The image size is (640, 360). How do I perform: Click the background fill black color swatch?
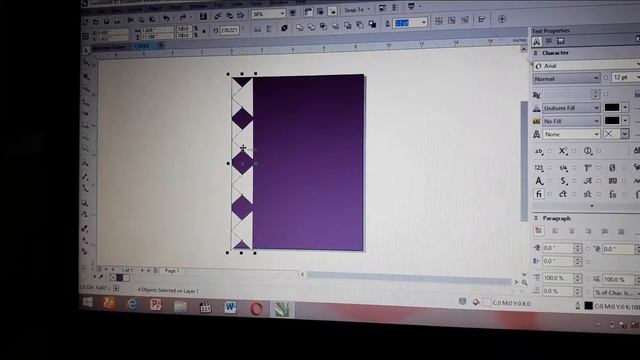pos(611,120)
